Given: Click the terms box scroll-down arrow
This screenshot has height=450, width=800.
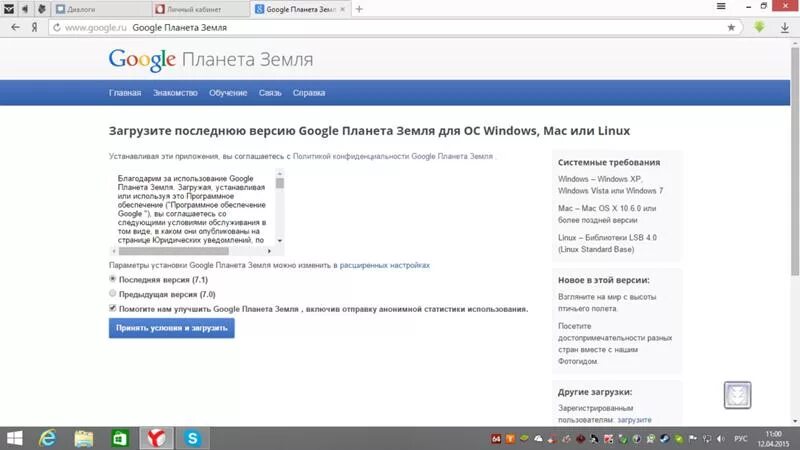Looking at the screenshot, I should [280, 240].
